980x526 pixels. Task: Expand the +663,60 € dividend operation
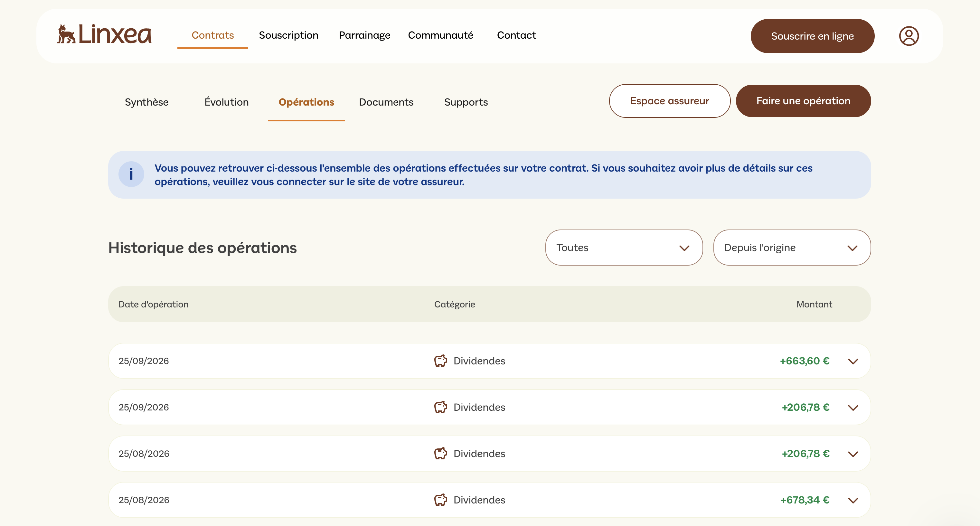(x=853, y=361)
